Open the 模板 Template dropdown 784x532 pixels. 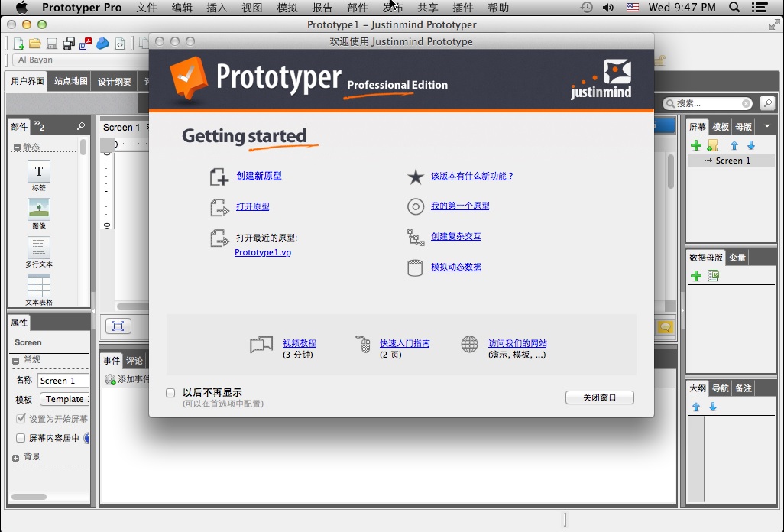[63, 399]
